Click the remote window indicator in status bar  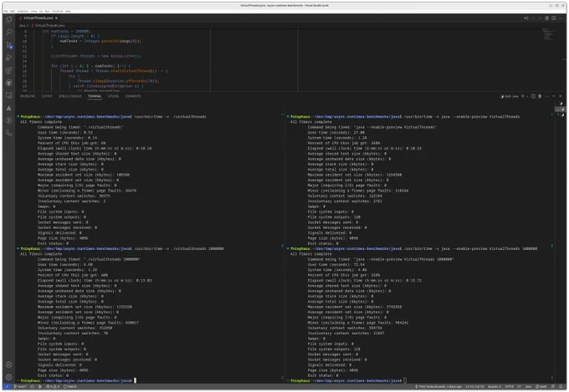7,386
